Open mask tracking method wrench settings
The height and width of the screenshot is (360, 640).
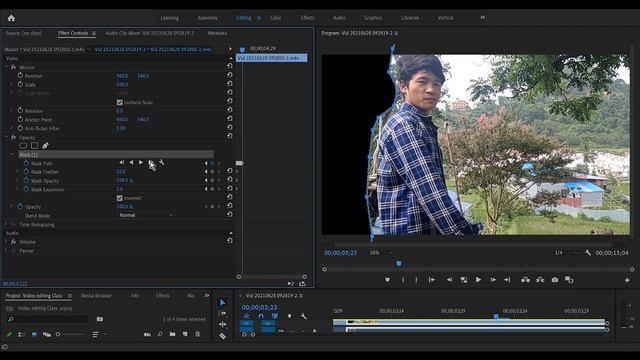pyautogui.click(x=162, y=162)
